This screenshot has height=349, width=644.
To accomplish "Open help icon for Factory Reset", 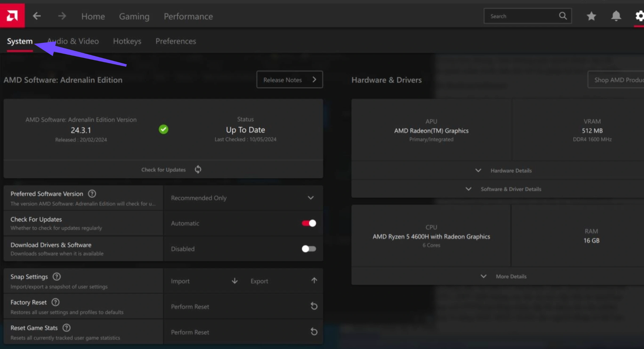I will point(55,302).
